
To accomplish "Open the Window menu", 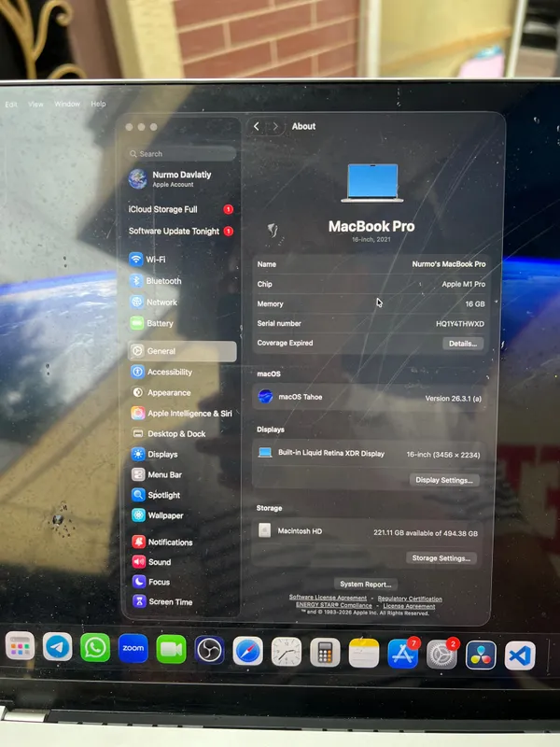I will point(67,104).
